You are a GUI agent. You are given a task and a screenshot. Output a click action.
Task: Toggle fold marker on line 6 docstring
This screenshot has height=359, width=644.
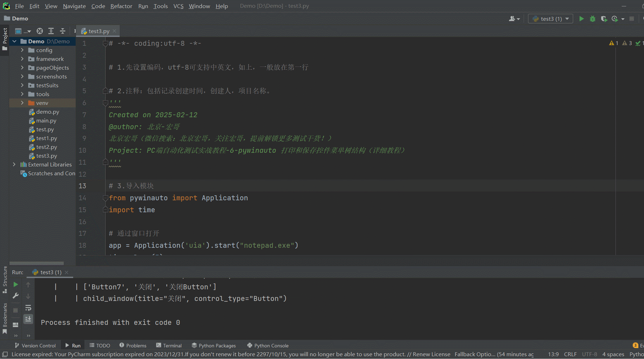tap(105, 103)
